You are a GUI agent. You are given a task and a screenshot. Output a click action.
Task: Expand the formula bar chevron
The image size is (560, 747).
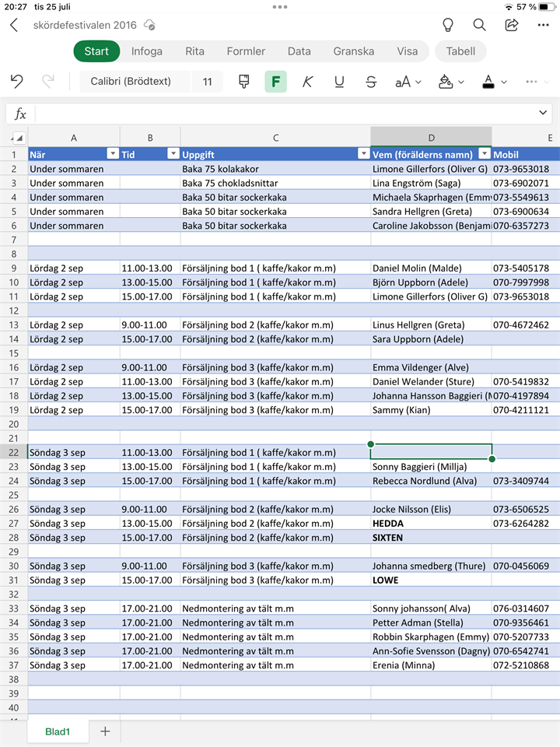[543, 114]
